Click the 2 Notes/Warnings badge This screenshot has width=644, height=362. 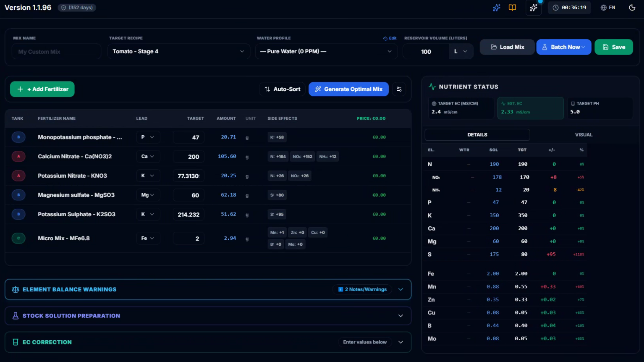point(362,289)
